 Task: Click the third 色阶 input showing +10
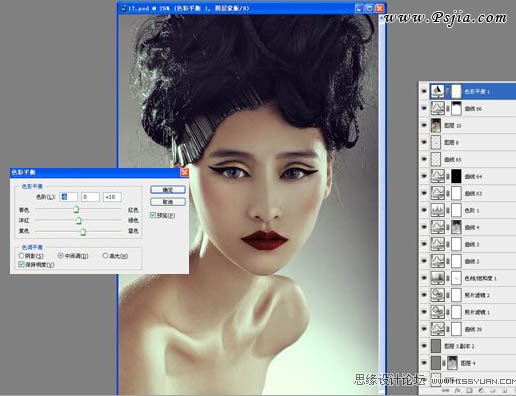tap(112, 197)
